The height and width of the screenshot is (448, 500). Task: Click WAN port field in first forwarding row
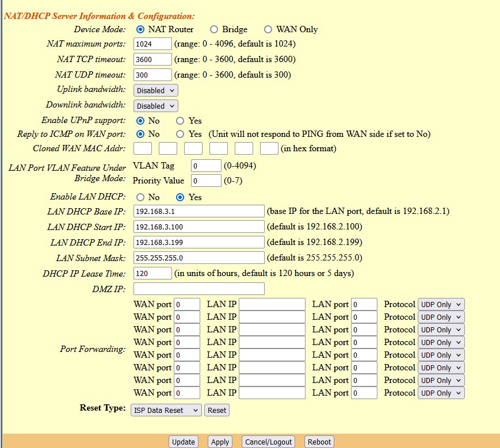(x=187, y=304)
